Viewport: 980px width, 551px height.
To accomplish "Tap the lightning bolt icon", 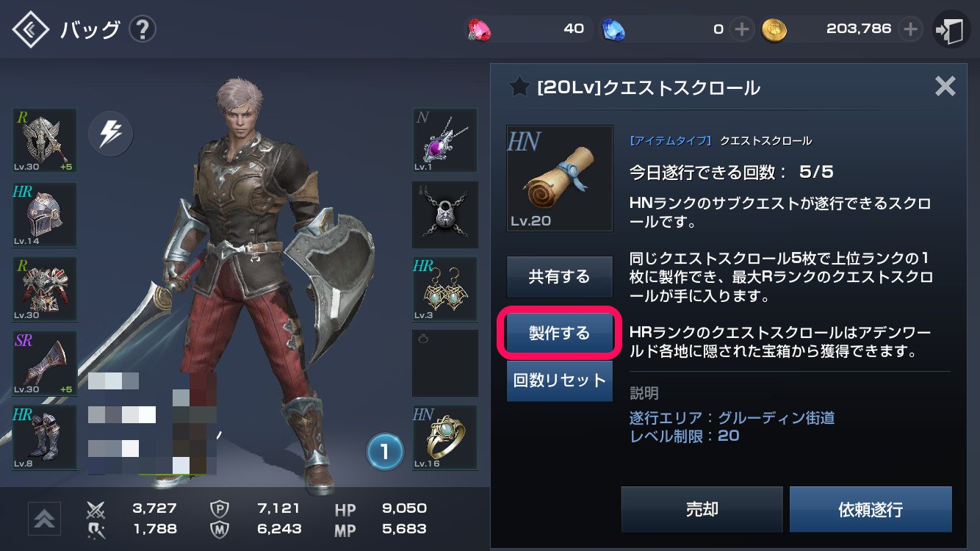I will [110, 134].
